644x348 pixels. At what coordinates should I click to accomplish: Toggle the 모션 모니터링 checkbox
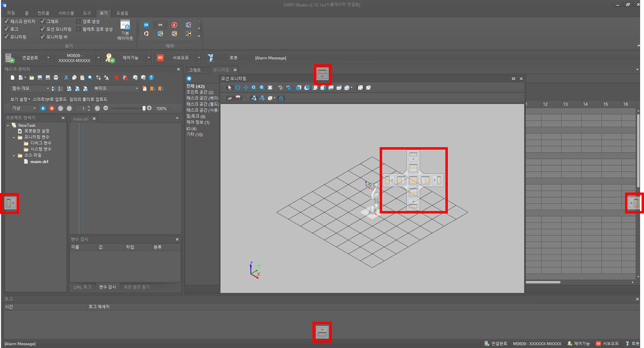tap(43, 29)
